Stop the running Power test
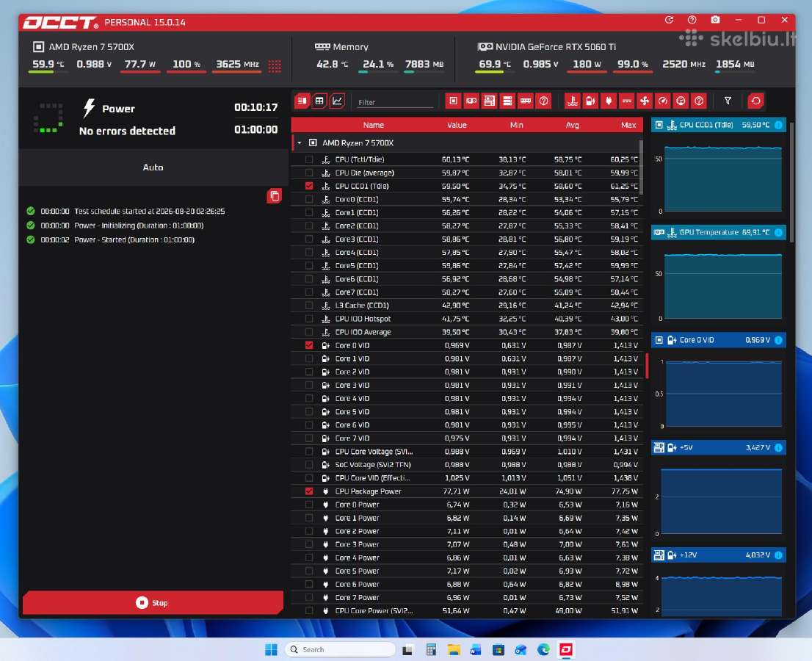 (153, 602)
